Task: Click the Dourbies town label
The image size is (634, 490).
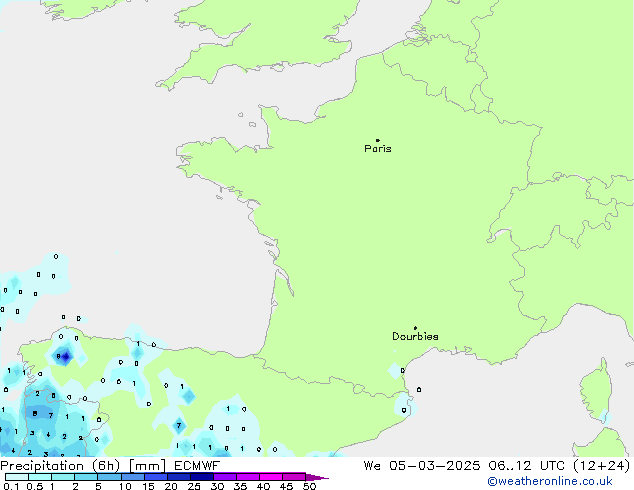Action: click(x=415, y=336)
